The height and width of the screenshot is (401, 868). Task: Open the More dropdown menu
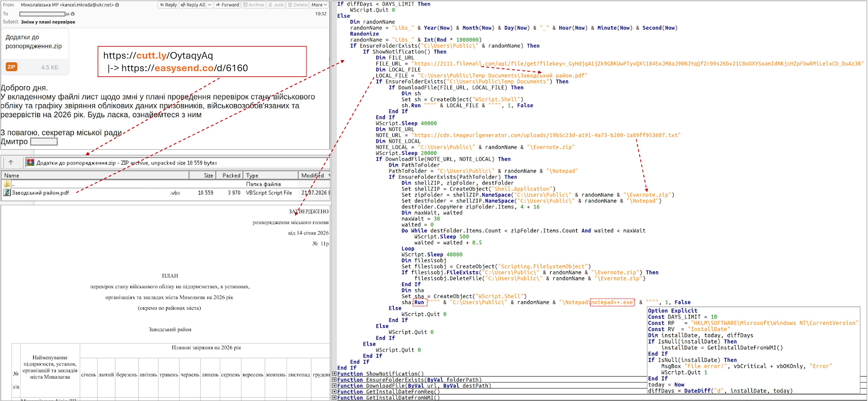point(319,5)
